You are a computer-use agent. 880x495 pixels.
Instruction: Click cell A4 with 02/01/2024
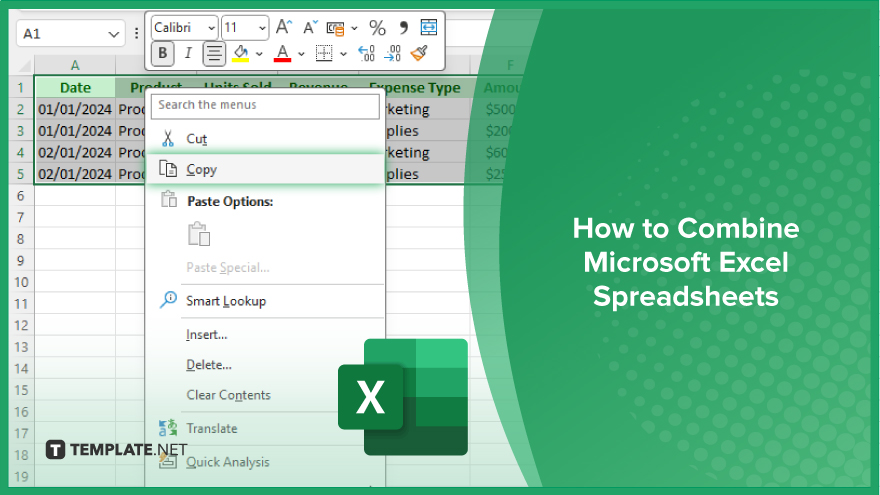tap(75, 153)
